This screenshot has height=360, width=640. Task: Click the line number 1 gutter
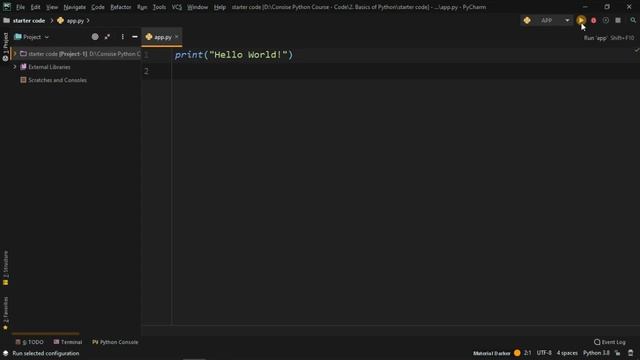point(147,55)
